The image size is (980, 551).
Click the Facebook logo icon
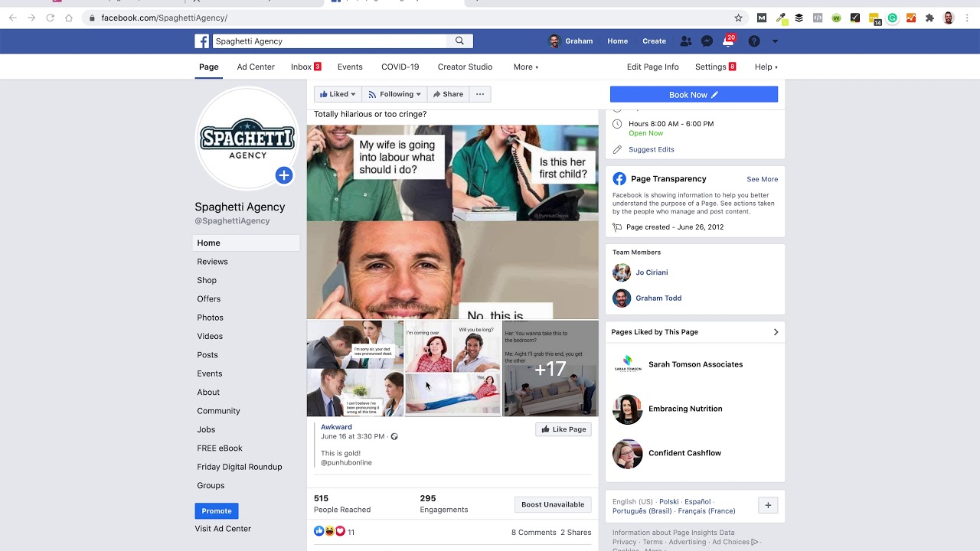[x=201, y=41]
